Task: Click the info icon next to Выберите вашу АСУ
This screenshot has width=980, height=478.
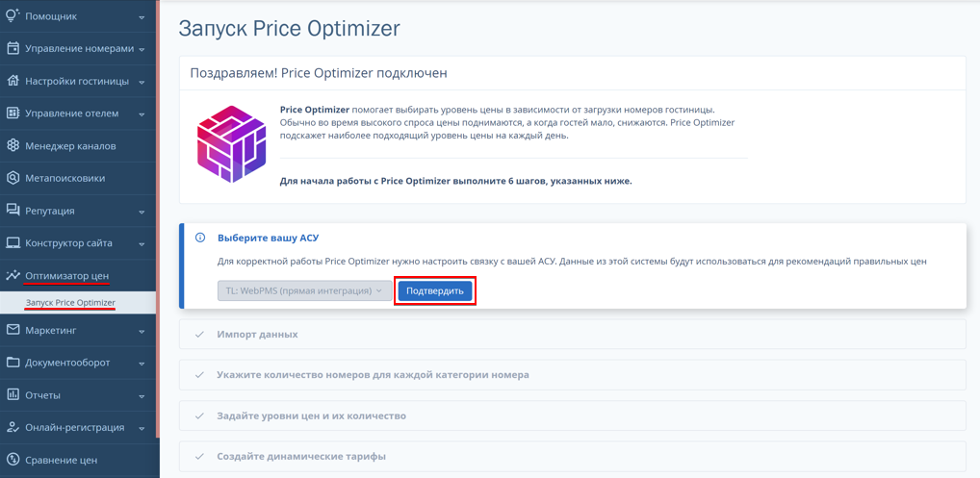Action: pos(200,238)
